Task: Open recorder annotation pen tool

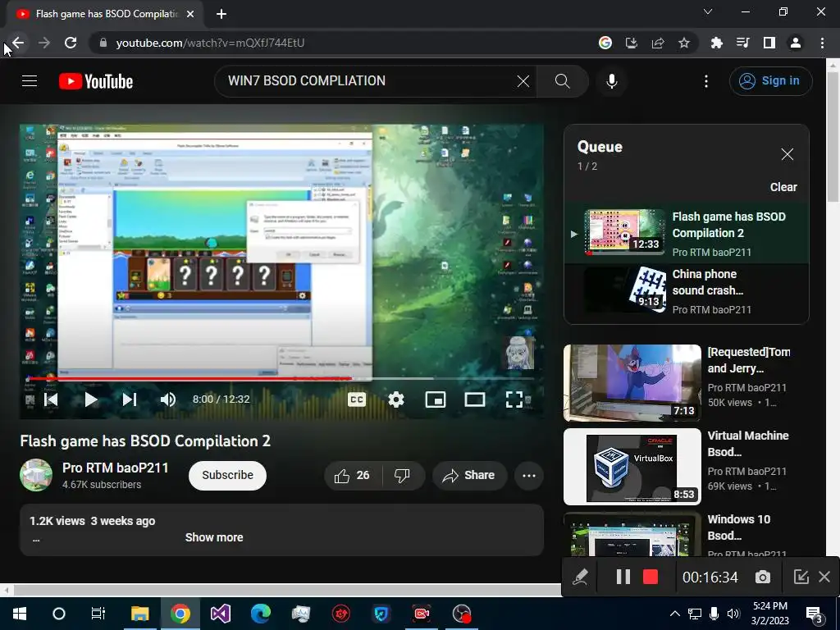Action: (x=580, y=577)
